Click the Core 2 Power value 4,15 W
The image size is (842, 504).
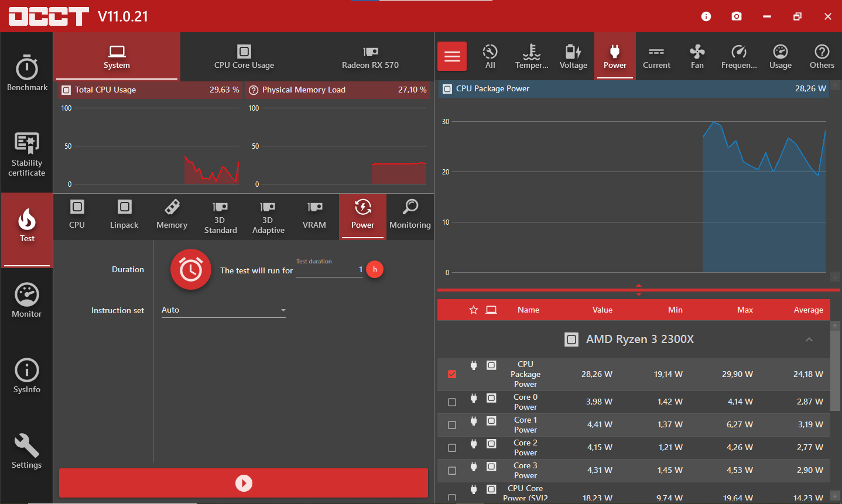(600, 448)
